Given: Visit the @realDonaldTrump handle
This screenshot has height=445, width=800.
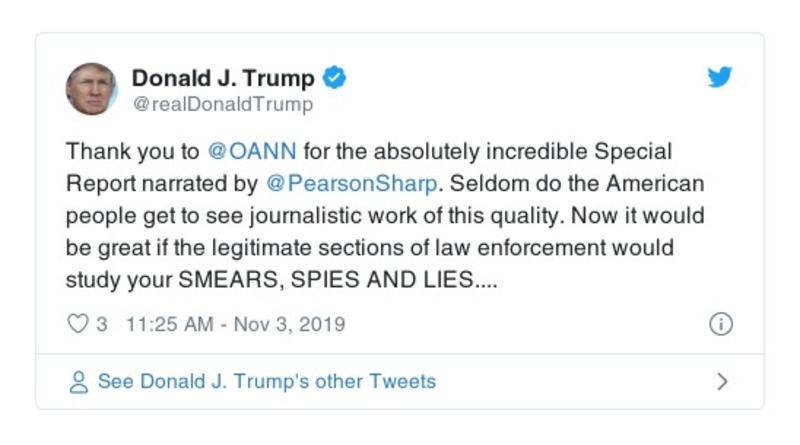Looking at the screenshot, I should point(222,104).
